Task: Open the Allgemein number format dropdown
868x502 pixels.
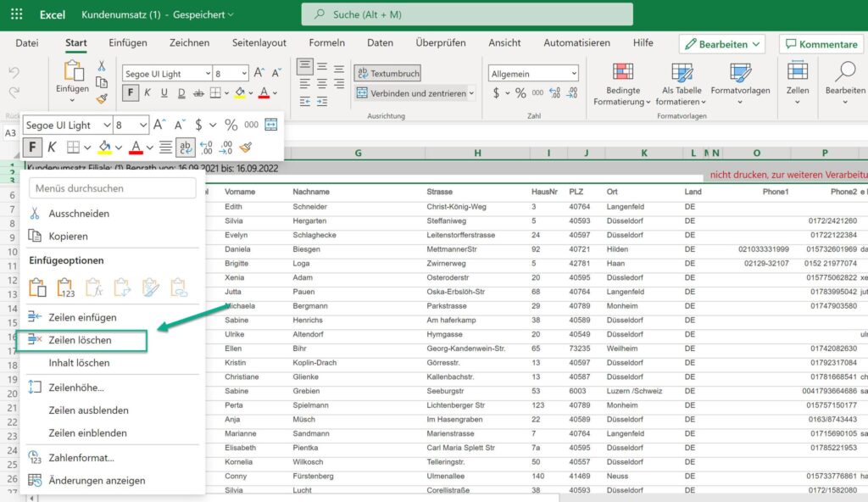Action: point(533,74)
